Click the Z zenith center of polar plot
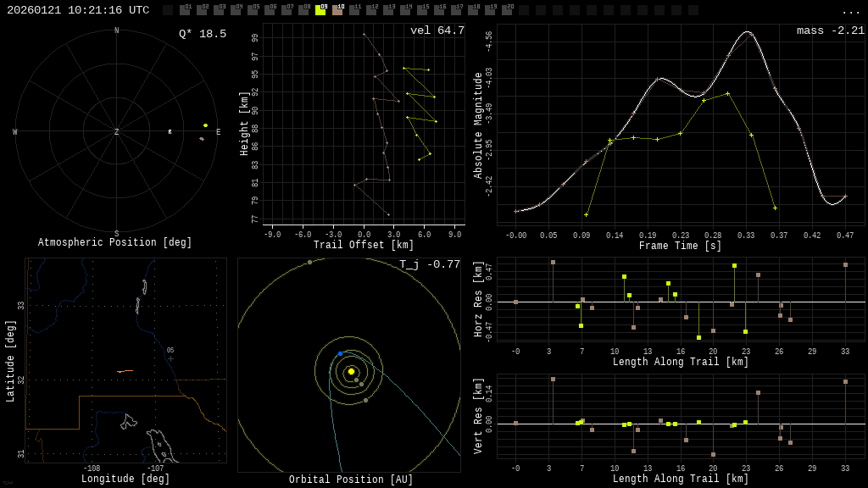The height and width of the screenshot is (488, 868). tap(117, 132)
